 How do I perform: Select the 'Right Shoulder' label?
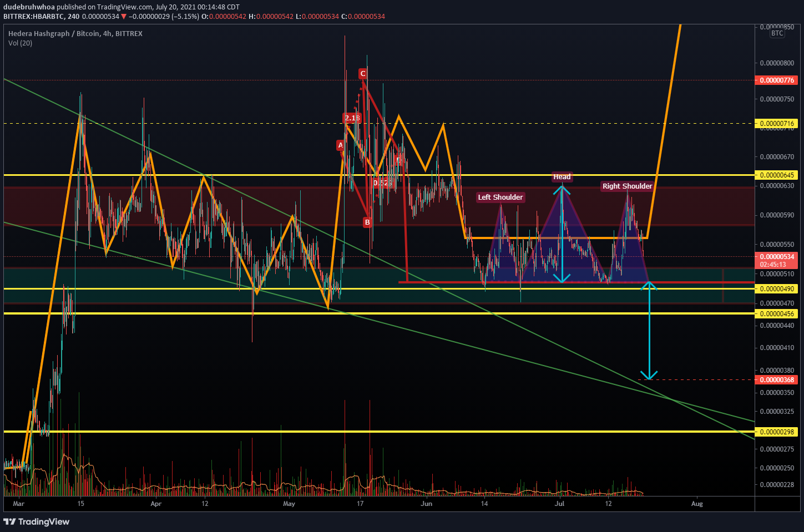point(628,186)
